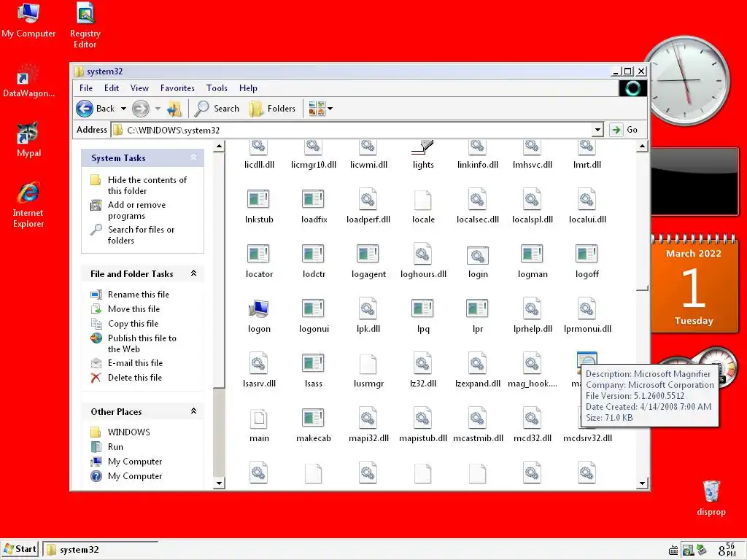Go up one folder level
The width and height of the screenshot is (747, 560).
174,109
